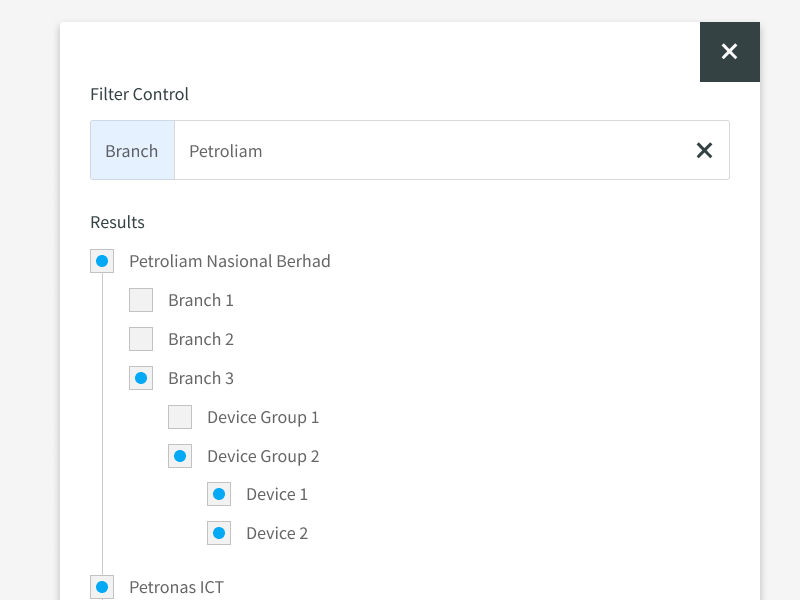Check the Branch 2 checkbox
The image size is (800, 600).
coord(141,338)
